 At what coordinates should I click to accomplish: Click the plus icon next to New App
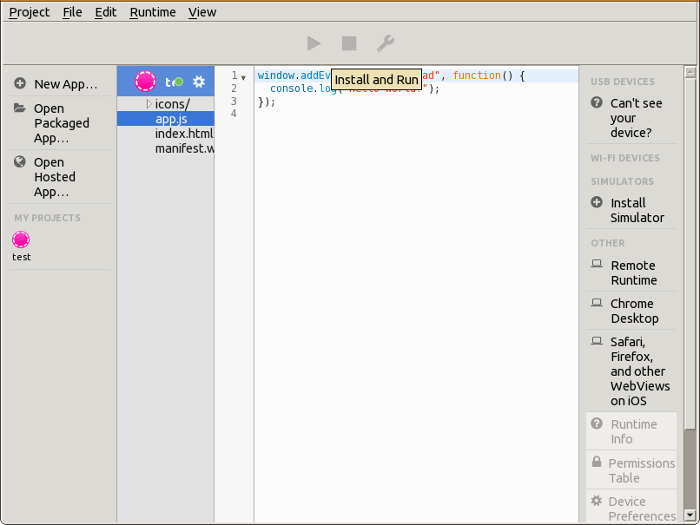point(20,83)
